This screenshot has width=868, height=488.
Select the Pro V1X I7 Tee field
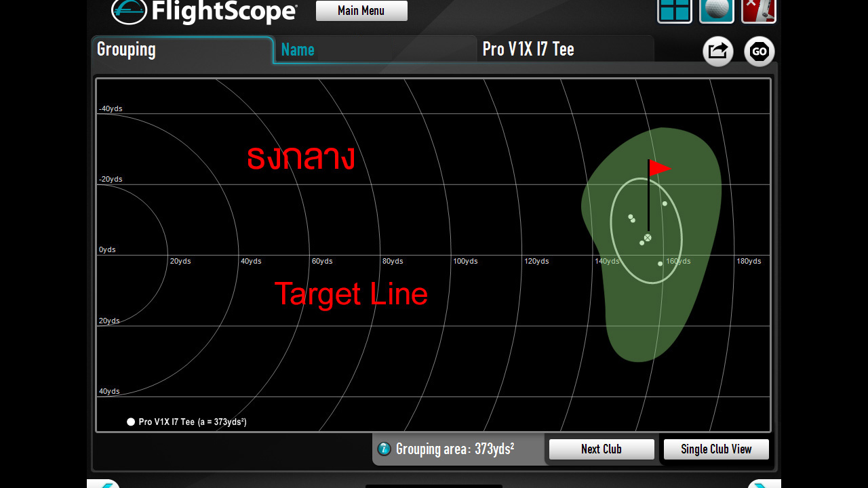(x=565, y=49)
